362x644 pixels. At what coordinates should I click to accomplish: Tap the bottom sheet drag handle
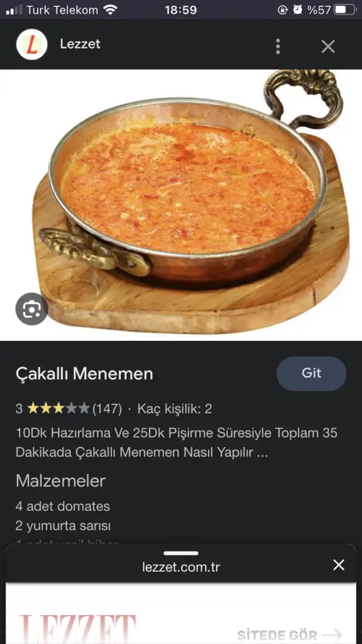[x=181, y=553]
